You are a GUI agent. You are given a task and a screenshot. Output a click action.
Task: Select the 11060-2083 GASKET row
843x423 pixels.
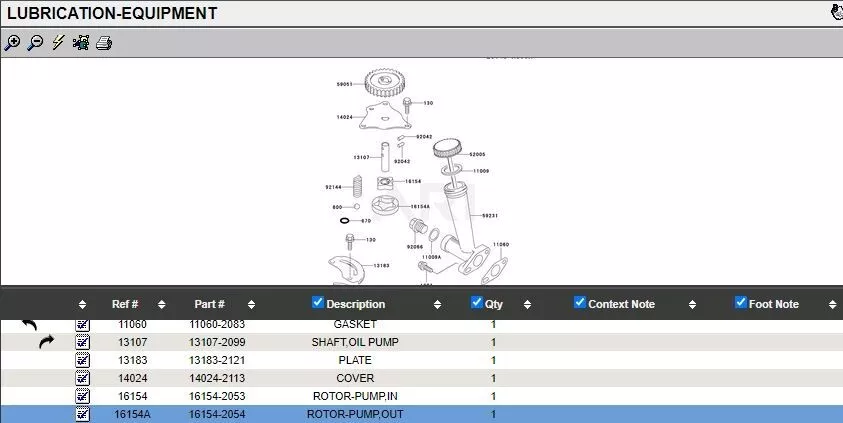coord(355,324)
